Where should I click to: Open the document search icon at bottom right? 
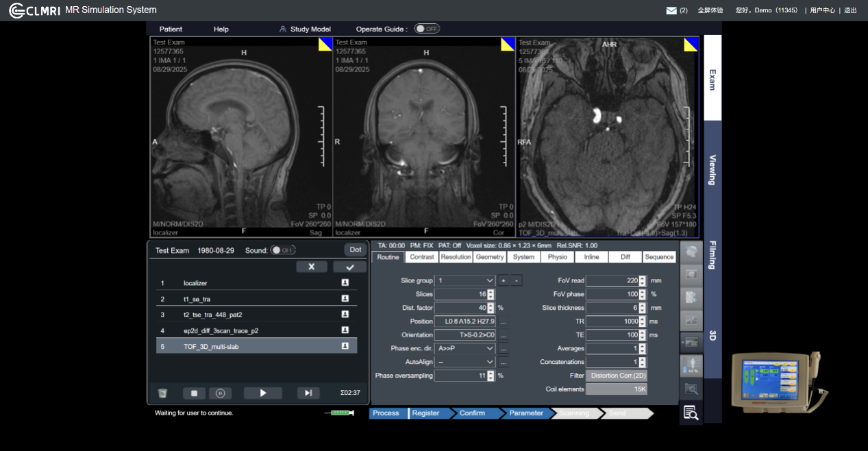point(691,413)
